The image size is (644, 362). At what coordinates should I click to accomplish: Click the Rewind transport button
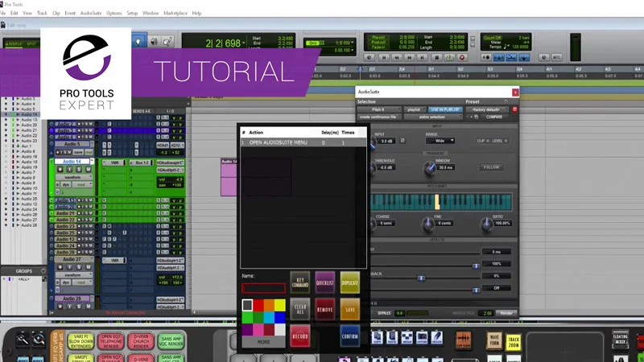pos(397,57)
